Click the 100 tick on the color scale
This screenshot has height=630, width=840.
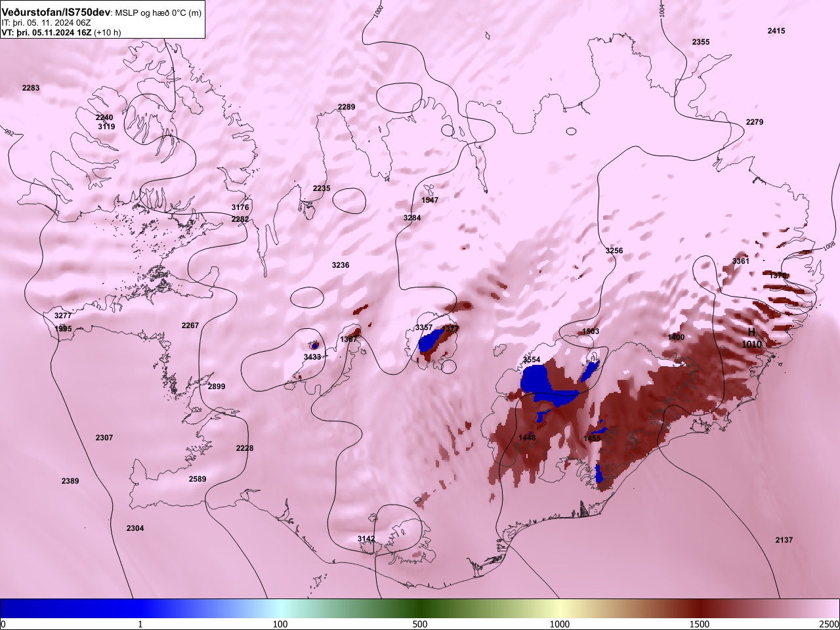[x=280, y=624]
